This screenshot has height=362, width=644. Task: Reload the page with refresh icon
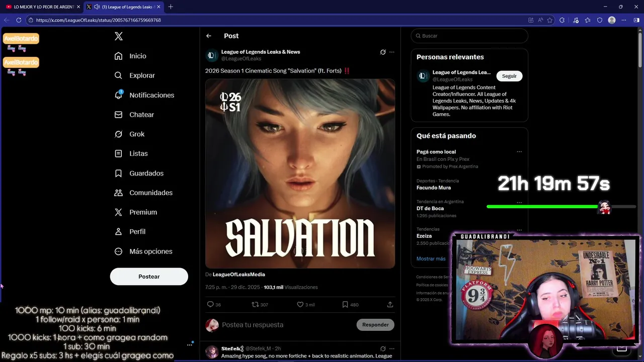point(19,20)
